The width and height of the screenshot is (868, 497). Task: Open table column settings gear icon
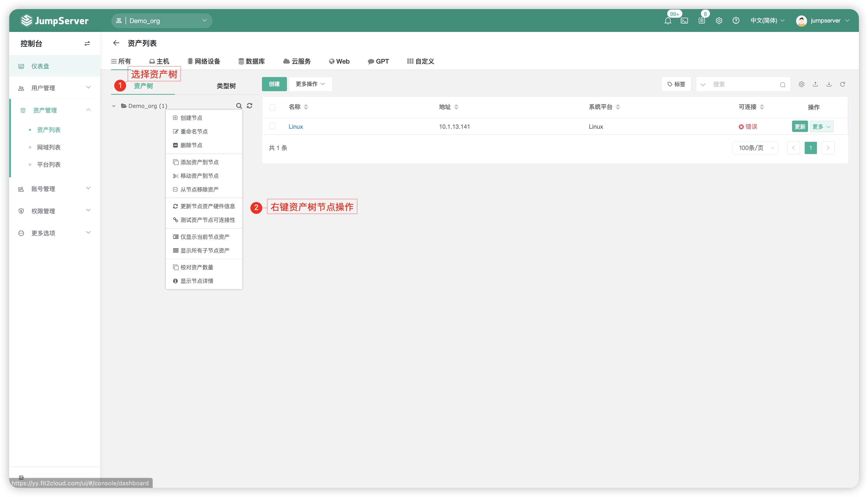click(x=801, y=84)
